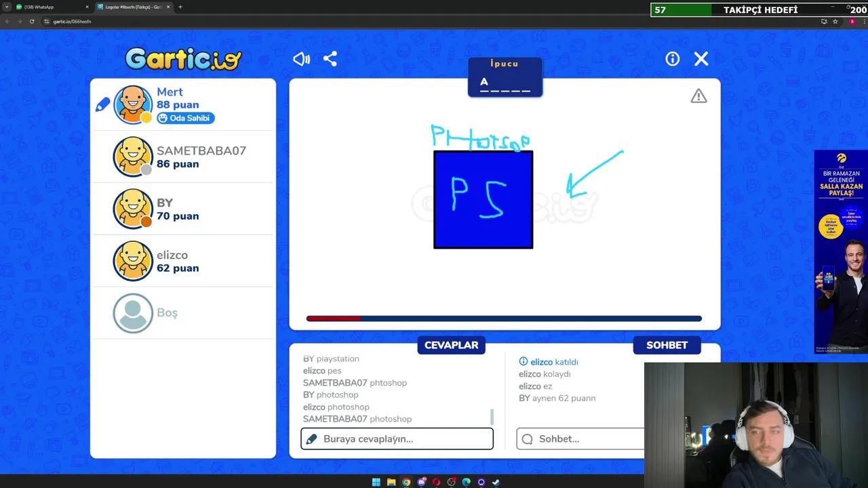This screenshot has height=488, width=868.
Task: Click the share icon beside the Gartic logo
Action: click(330, 59)
